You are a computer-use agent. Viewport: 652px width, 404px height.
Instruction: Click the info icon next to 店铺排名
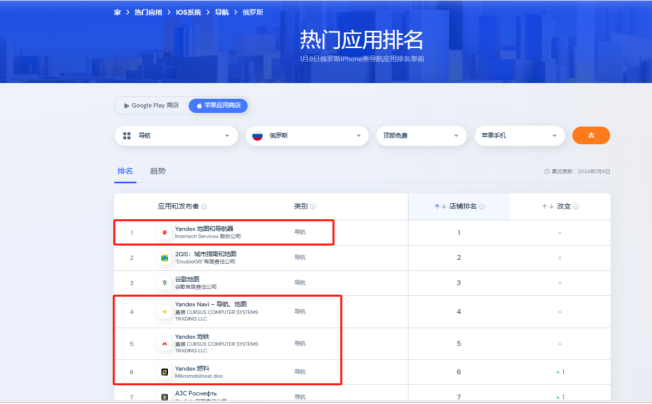(x=482, y=207)
